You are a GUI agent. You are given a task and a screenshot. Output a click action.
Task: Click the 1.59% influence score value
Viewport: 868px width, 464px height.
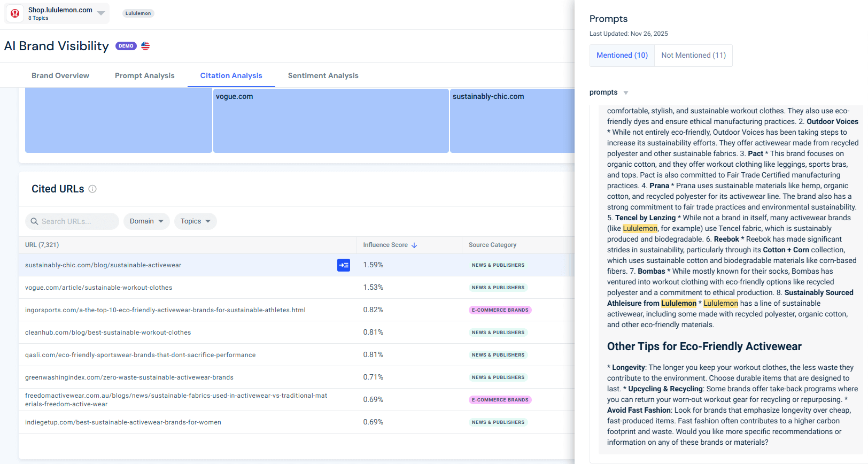373,265
